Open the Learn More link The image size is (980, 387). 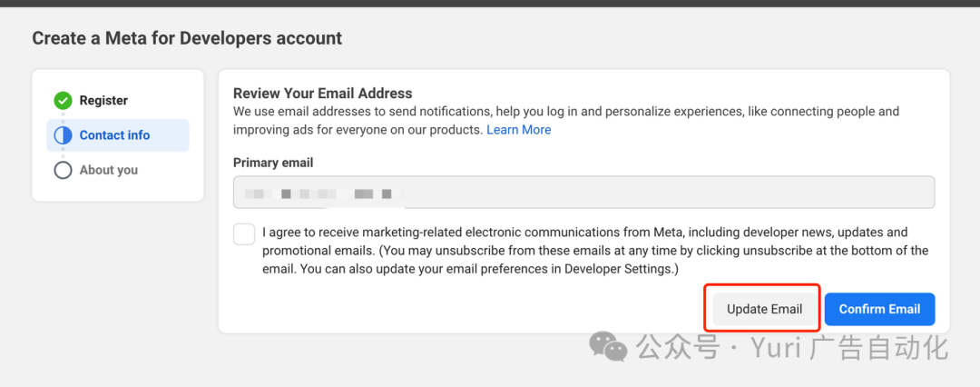(x=519, y=130)
